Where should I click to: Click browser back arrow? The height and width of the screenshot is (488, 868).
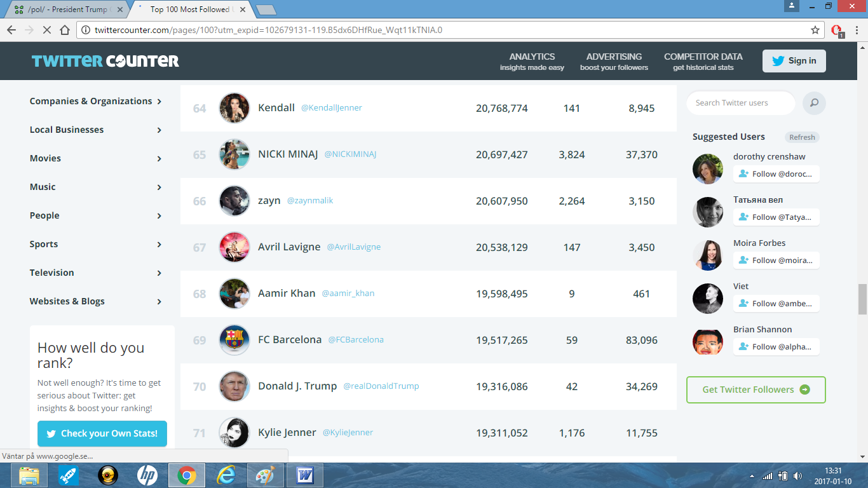click(11, 30)
